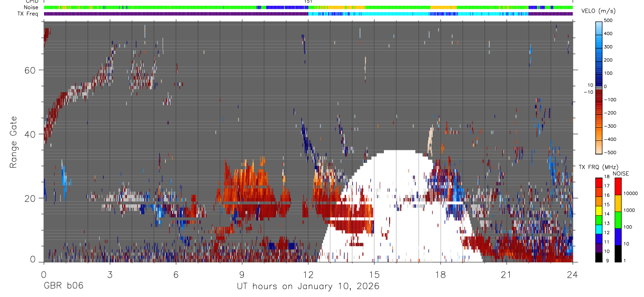Pick the purple segment of the TX FRQ bar
The image size is (644, 297).
tap(599, 248)
